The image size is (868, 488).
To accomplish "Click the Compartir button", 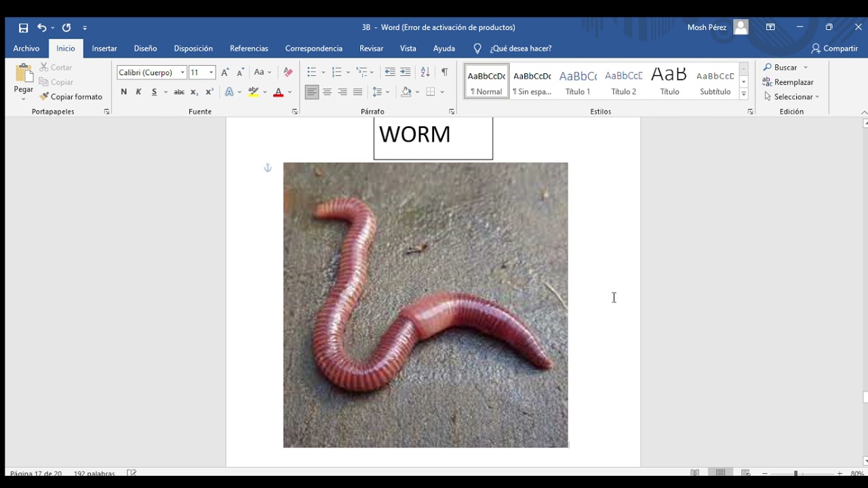I will click(835, 49).
